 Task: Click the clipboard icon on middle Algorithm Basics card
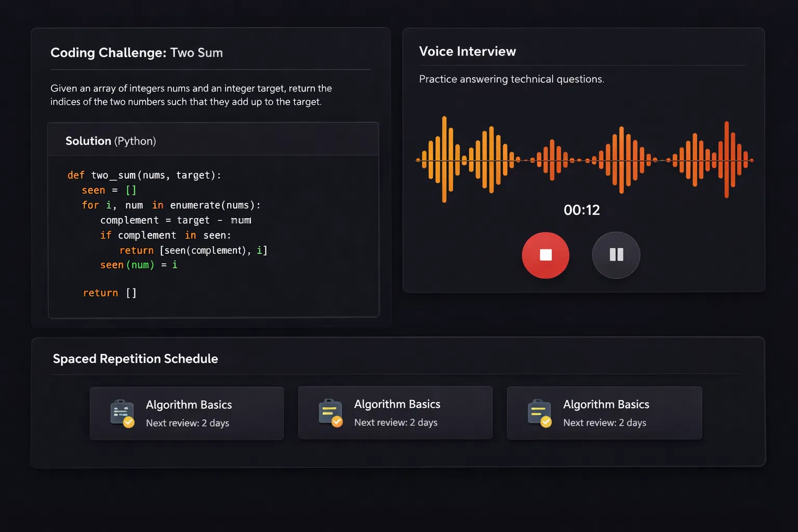coord(329,411)
